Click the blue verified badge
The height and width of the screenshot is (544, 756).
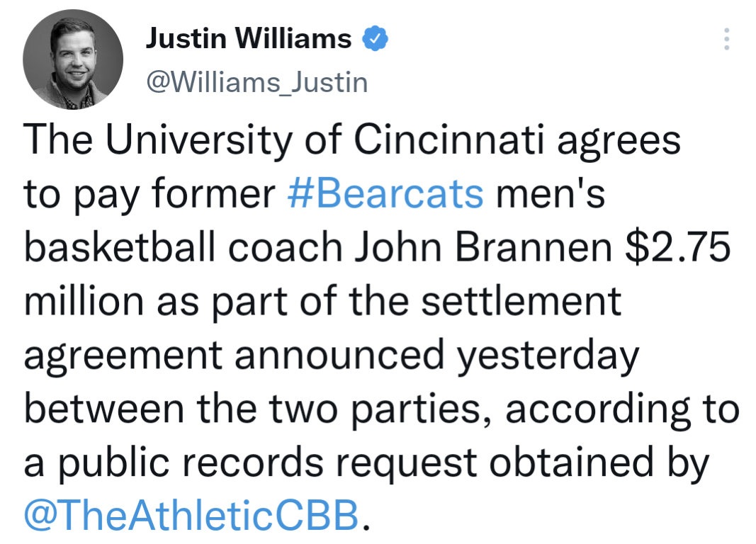pyautogui.click(x=375, y=38)
